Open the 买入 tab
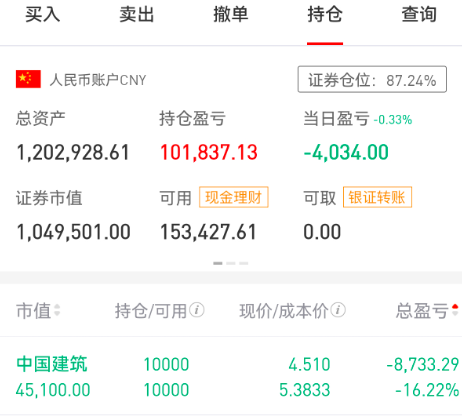This screenshot has width=462, height=419. coord(43,15)
